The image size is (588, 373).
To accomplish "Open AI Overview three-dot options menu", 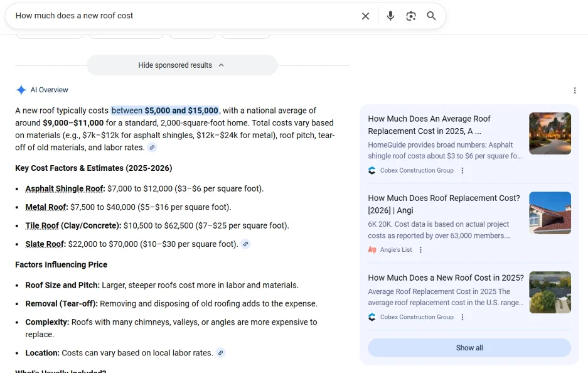I will (x=575, y=90).
